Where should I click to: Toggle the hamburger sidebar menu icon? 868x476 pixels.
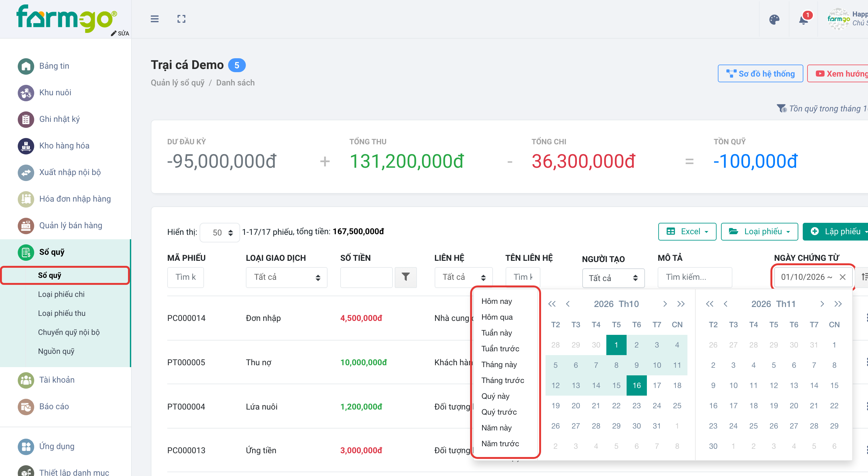coord(154,19)
